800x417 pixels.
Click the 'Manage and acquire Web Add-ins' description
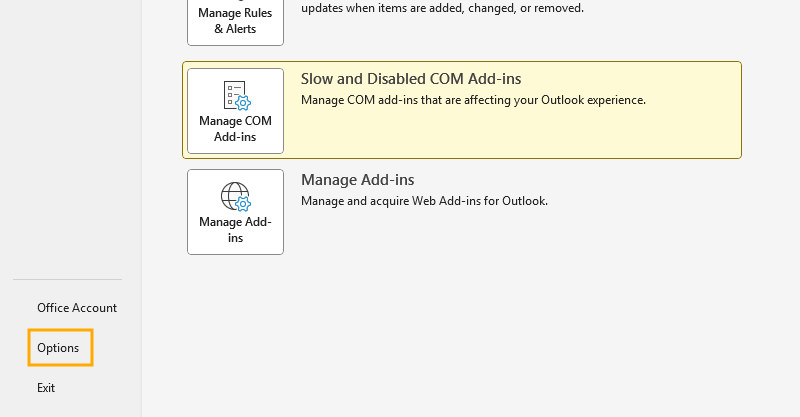click(x=424, y=201)
